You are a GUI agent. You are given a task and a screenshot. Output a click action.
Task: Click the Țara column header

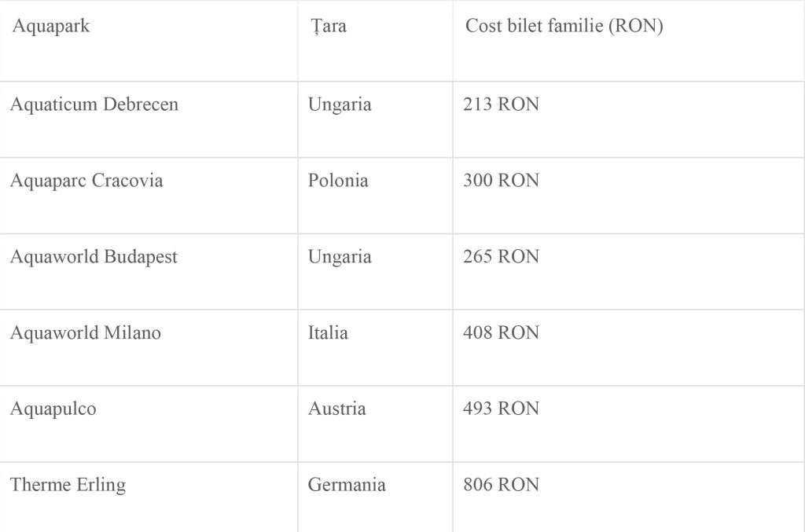[x=328, y=27]
